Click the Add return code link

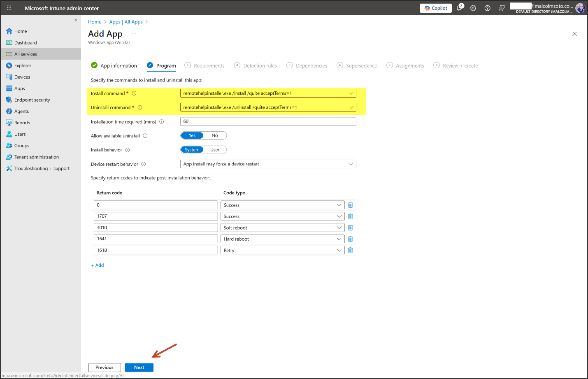tap(98, 265)
